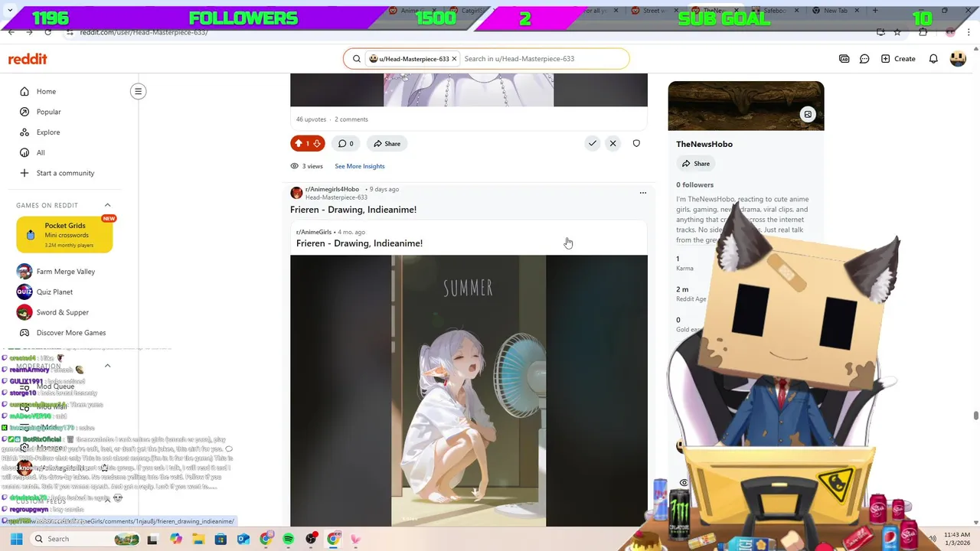Screen dimensions: 980x551
Task: Open the Farm Merge Valley game
Action: 65,272
